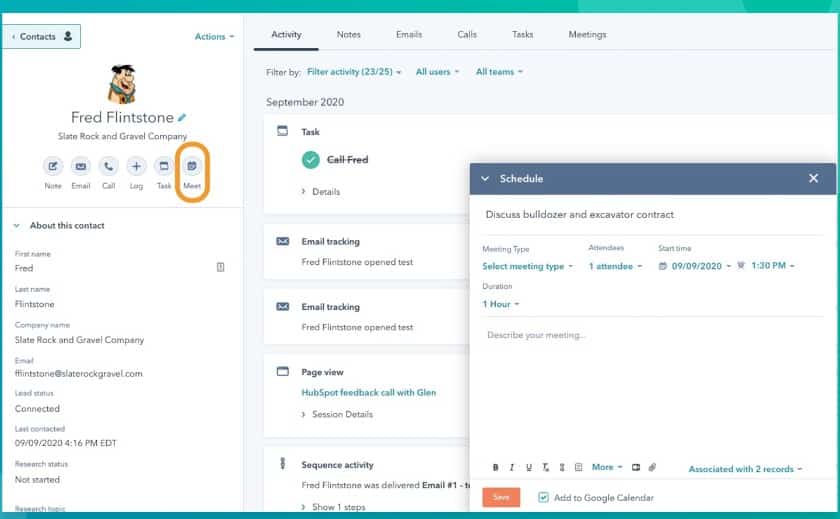Image resolution: width=840 pixels, height=519 pixels.
Task: Click the Email value fflintstone@slaterockgravel.com
Action: 79,374
